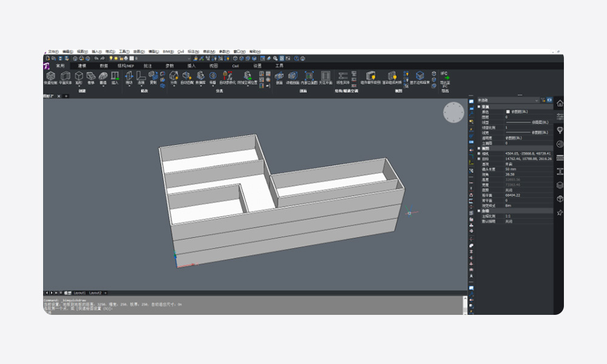The image size is (607, 364).
Task: Select the 平面实体 planar solid tool
Action: [65, 78]
